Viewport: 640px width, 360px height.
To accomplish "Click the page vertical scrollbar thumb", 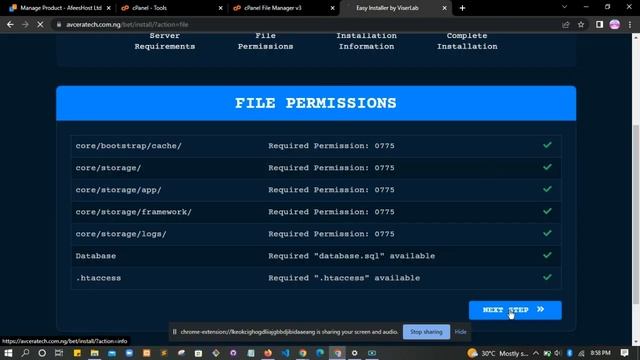I will [x=636, y=214].
